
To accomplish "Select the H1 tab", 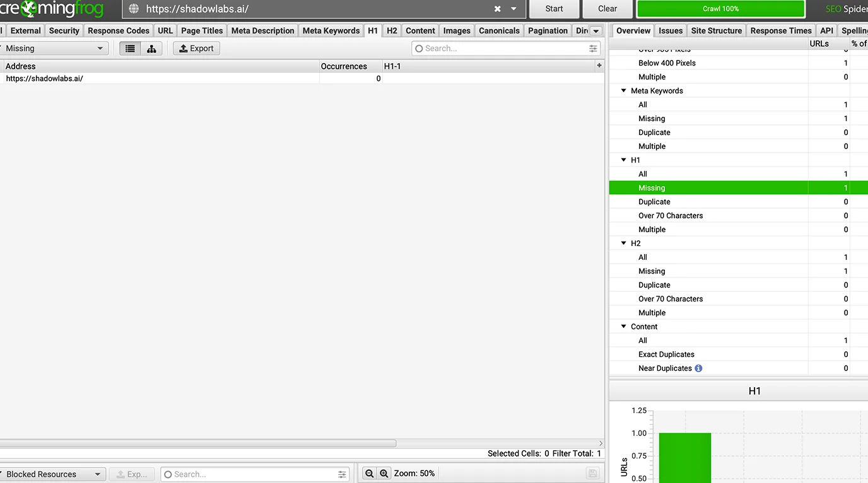I will tap(373, 31).
